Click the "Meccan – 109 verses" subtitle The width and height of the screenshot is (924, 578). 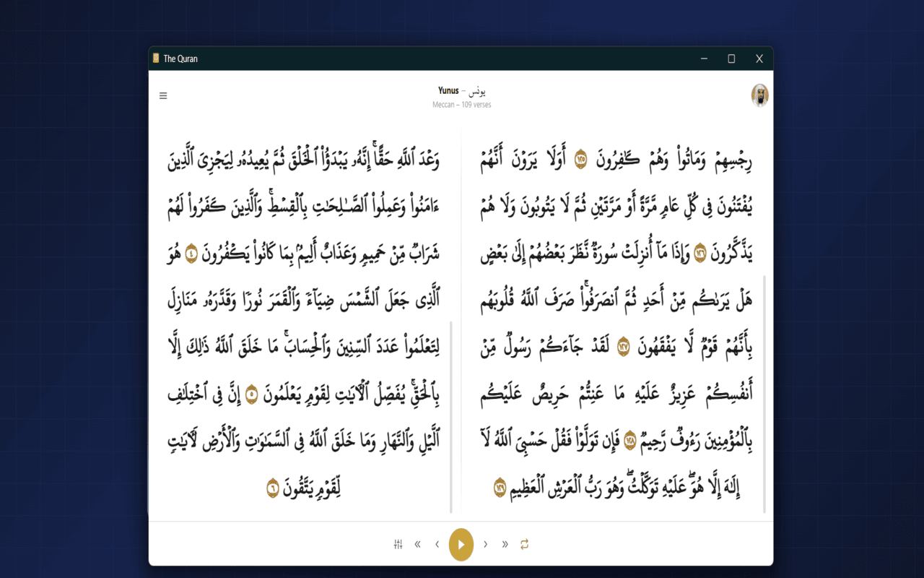[x=462, y=105]
